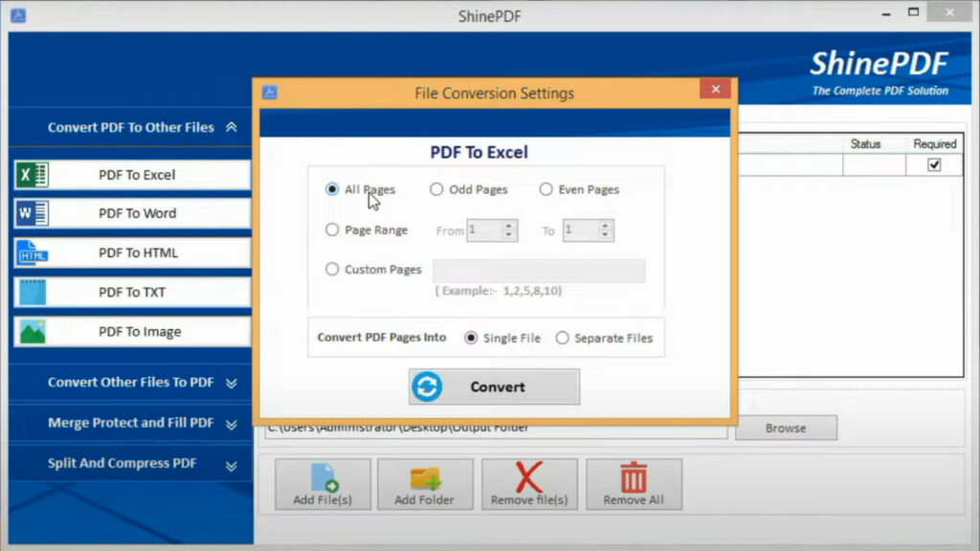Increase the From page number
The width and height of the screenshot is (980, 551).
509,226
